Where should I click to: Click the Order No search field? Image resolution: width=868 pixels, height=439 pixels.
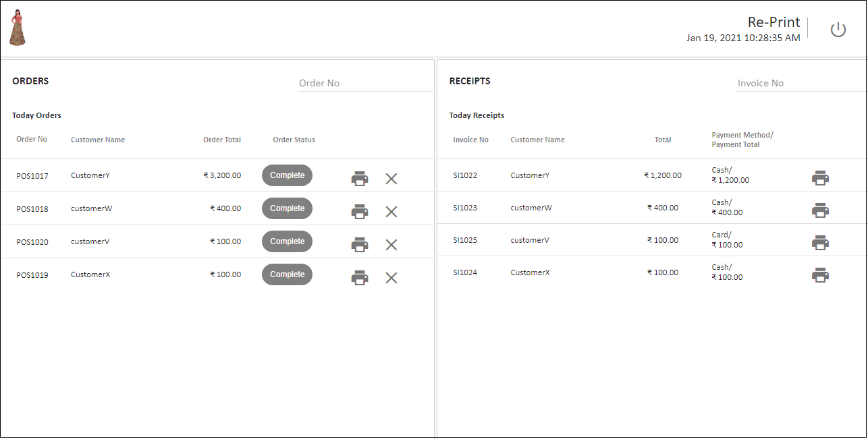click(x=364, y=82)
